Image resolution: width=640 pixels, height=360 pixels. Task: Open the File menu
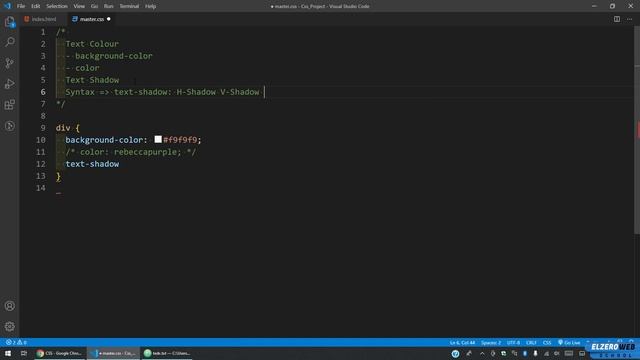[21, 6]
